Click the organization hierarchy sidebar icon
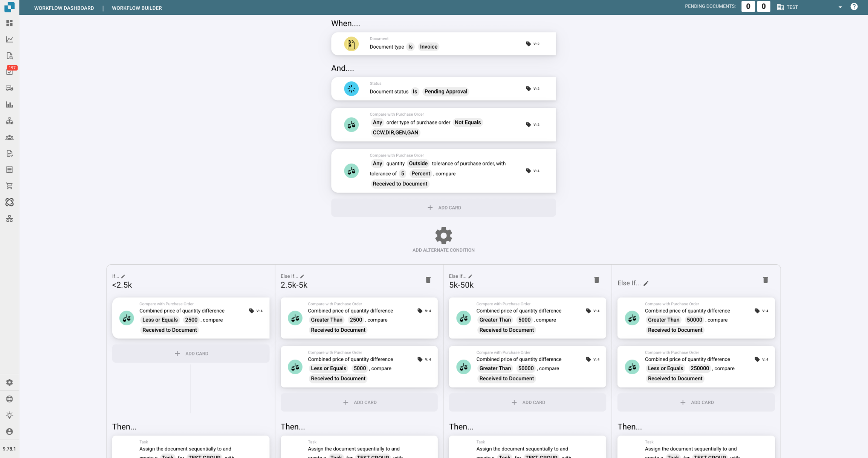Screen dimensions: 868x458 click(x=9, y=121)
